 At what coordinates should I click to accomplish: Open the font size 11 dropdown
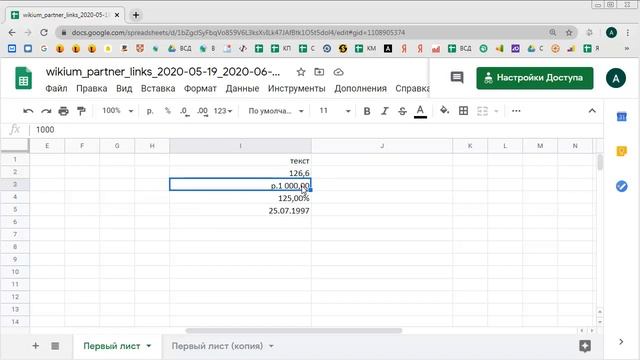(335, 111)
